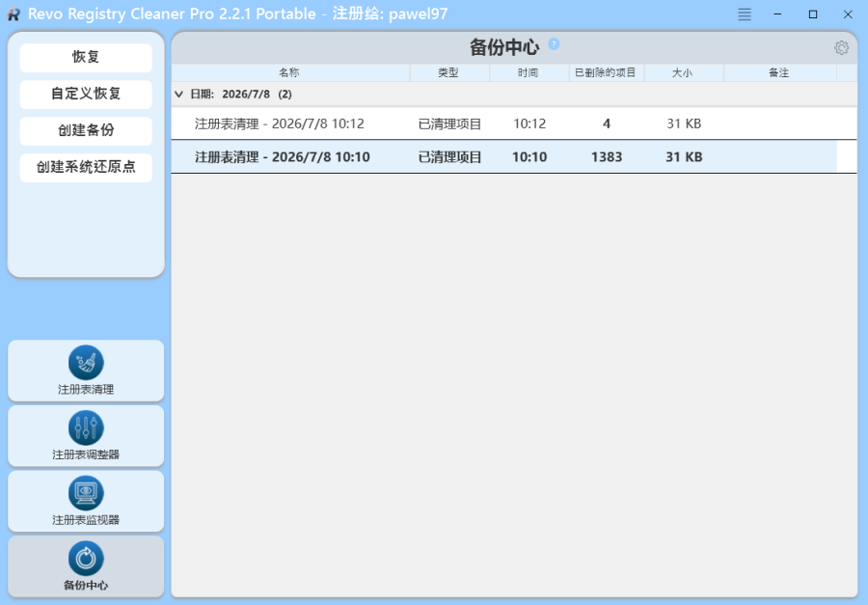Click the group label 日期: 2026/7/8 (2)
This screenshot has height=605, width=868.
[241, 95]
